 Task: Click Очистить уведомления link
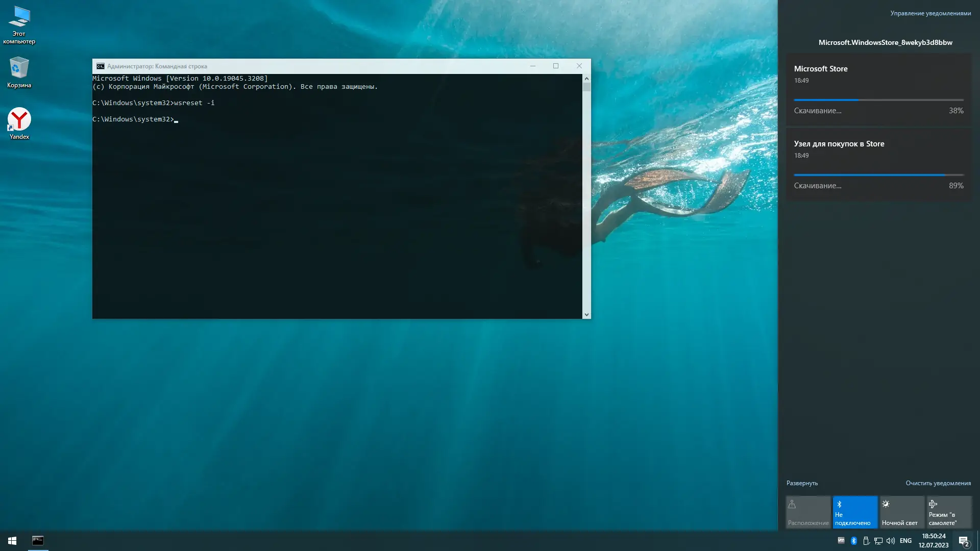[938, 483]
